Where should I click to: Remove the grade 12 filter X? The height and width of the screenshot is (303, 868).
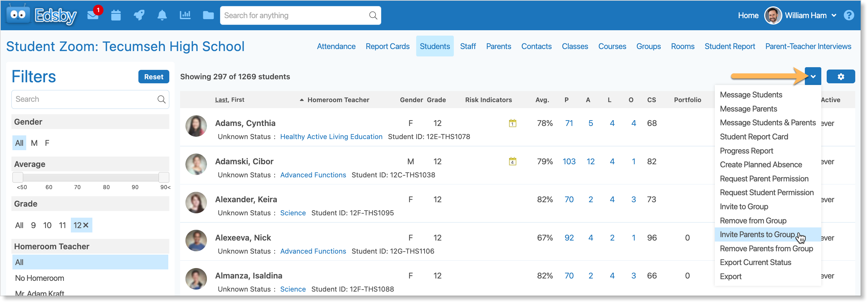tap(86, 225)
